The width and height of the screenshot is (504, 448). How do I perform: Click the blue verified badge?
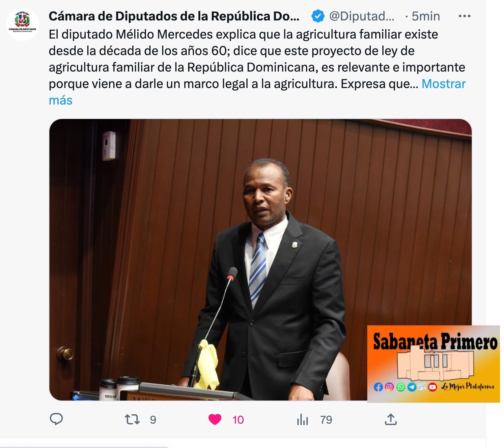click(318, 16)
